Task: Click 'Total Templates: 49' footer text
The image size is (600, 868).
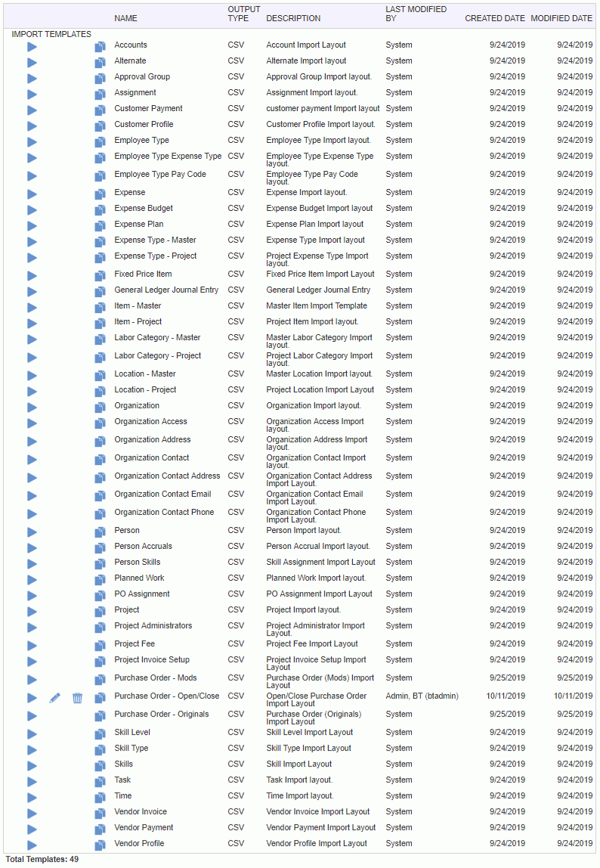Action: point(42,859)
